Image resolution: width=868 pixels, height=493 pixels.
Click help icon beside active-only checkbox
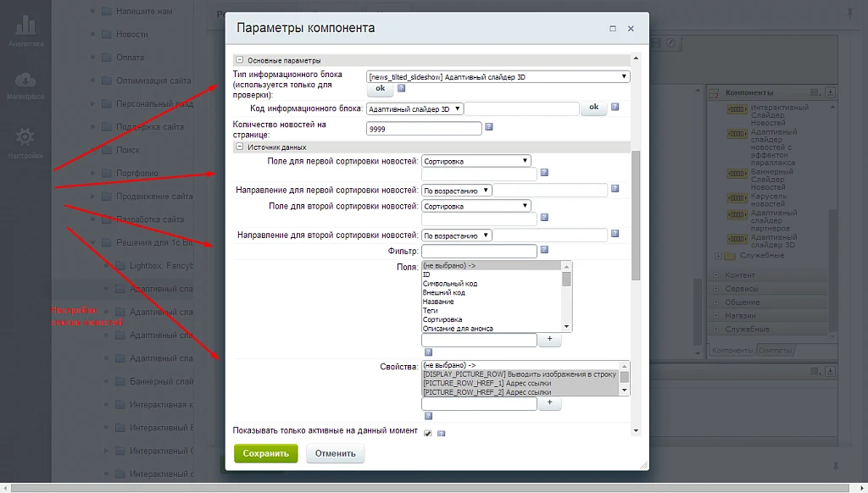(441, 433)
